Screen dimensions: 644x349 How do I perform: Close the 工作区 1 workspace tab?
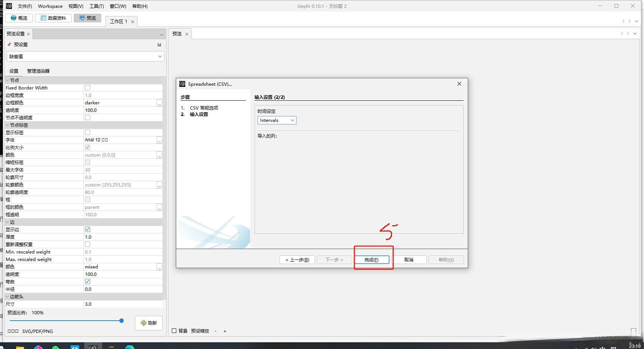(x=132, y=22)
